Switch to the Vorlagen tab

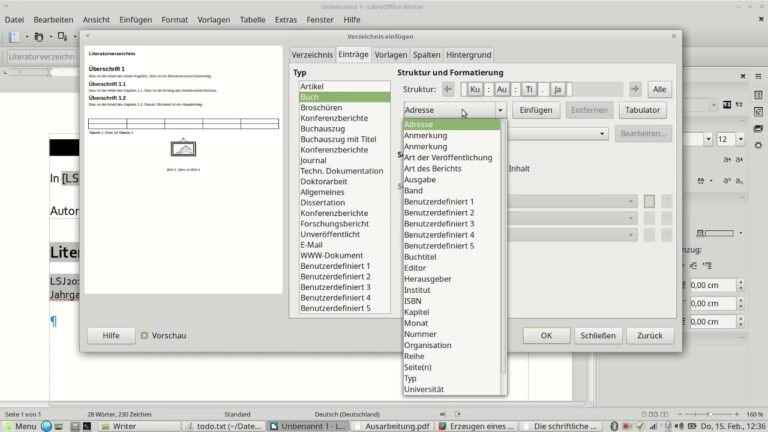391,54
